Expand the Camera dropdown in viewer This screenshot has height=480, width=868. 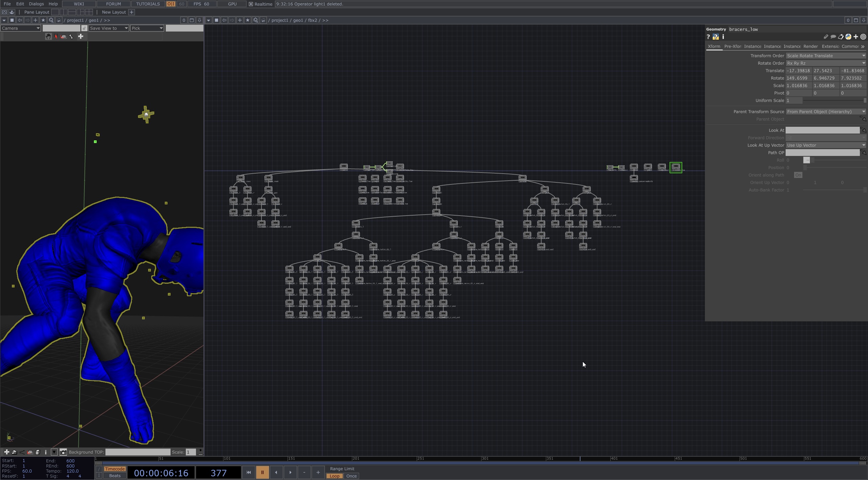click(21, 28)
